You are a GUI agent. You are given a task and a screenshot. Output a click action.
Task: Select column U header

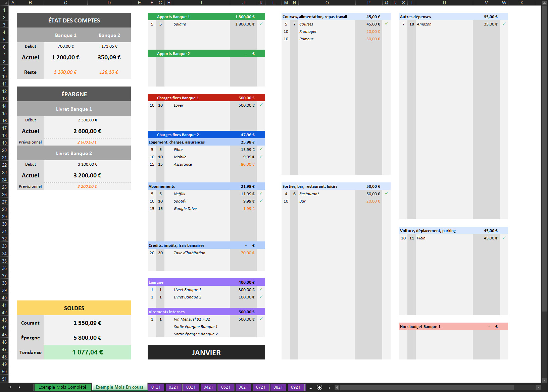(x=444, y=3)
